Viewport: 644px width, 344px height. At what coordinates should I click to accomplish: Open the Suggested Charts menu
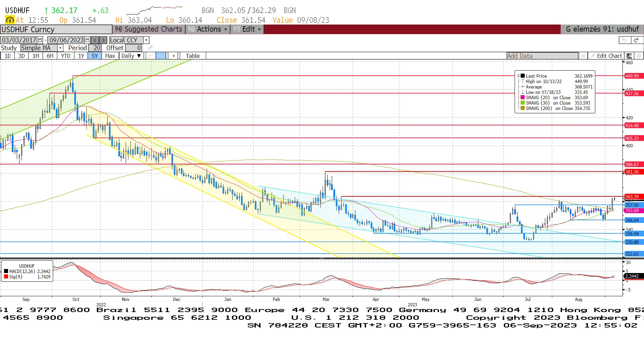click(149, 29)
